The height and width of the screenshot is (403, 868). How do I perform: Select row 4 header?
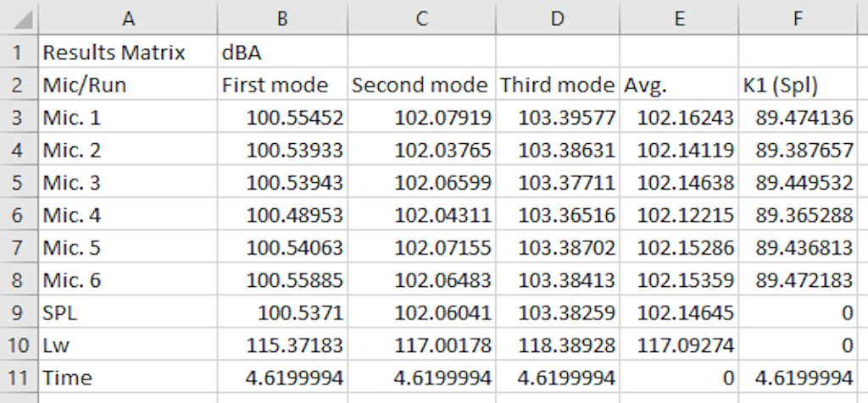(x=19, y=151)
